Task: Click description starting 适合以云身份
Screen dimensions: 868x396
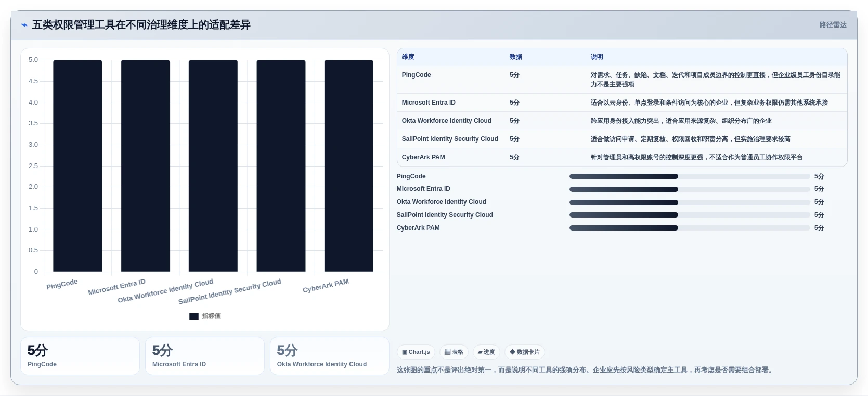Action: point(709,103)
